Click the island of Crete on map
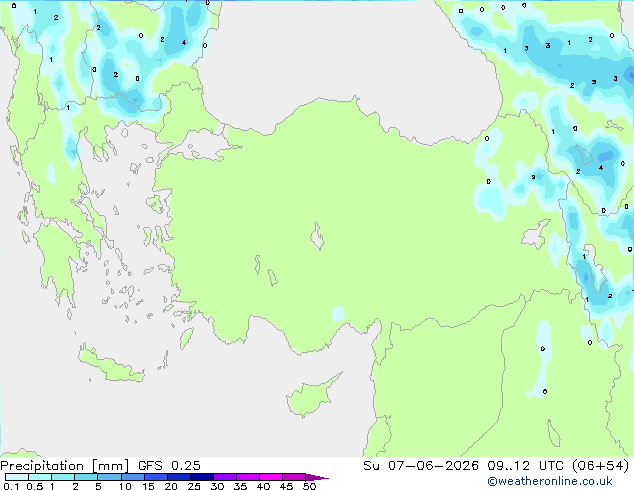This screenshot has height=490, width=634. pyautogui.click(x=111, y=366)
